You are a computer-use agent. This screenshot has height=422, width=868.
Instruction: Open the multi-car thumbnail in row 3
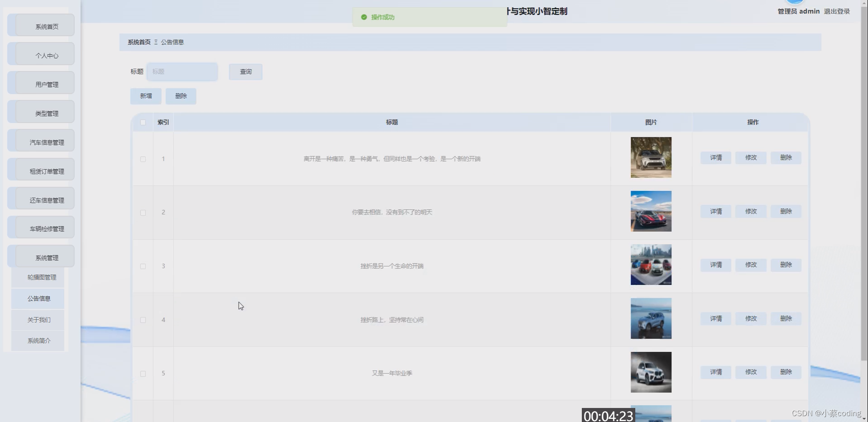pos(651,265)
